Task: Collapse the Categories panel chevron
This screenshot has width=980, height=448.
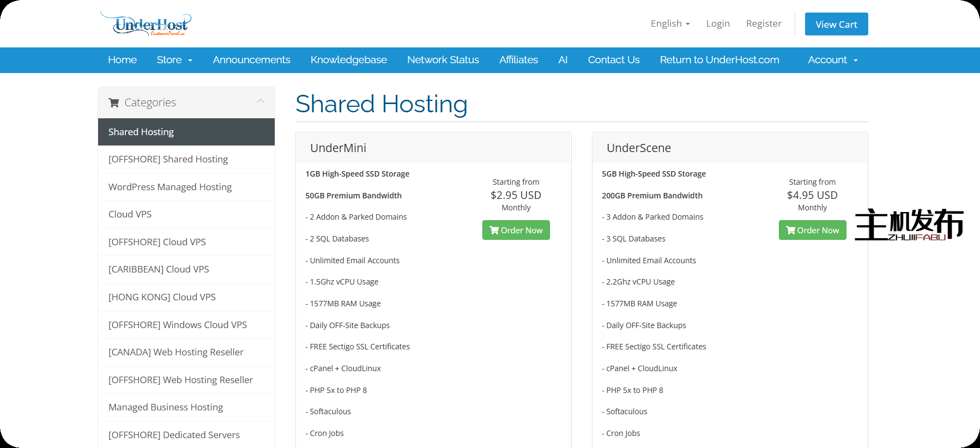Action: (x=261, y=101)
